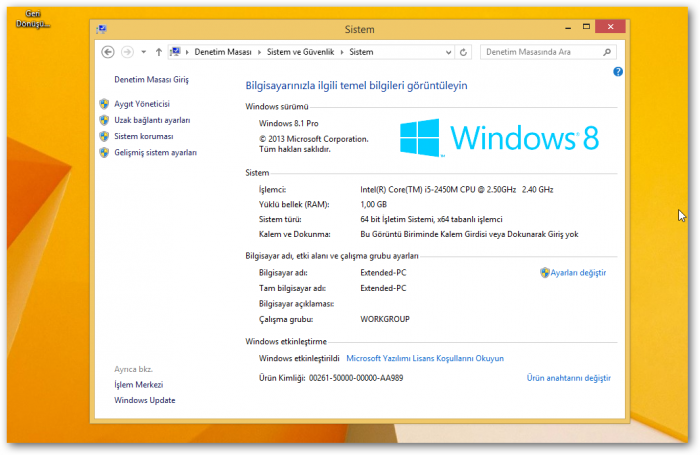The height and width of the screenshot is (455, 700).
Task: Open the address bar history dropdown
Action: (x=448, y=52)
